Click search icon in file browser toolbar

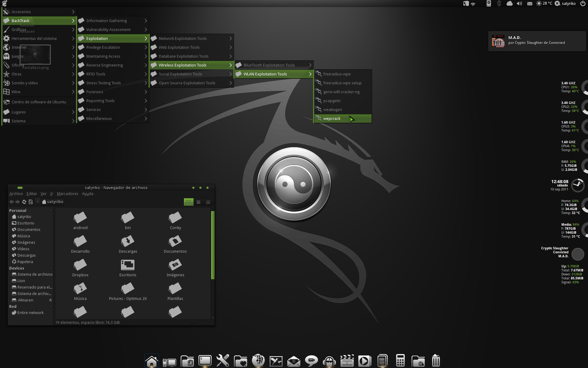(x=31, y=202)
